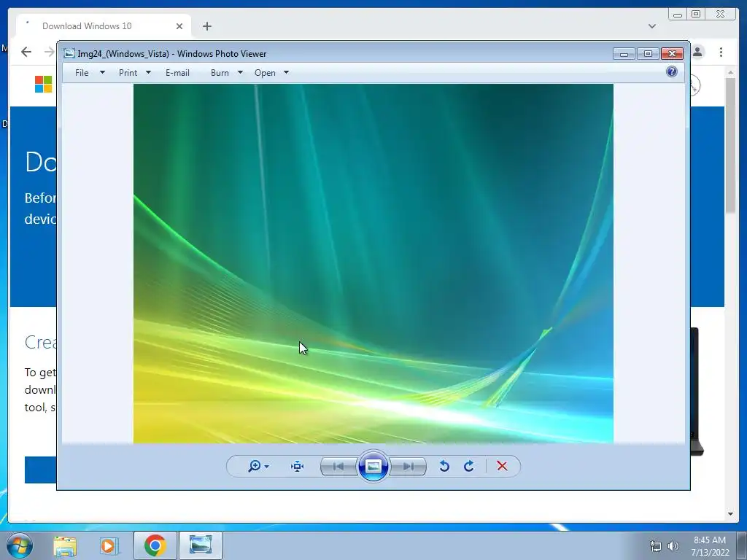Open the taskbar clock showing 8:45 AM
Image resolution: width=747 pixels, height=560 pixels.
coord(710,546)
